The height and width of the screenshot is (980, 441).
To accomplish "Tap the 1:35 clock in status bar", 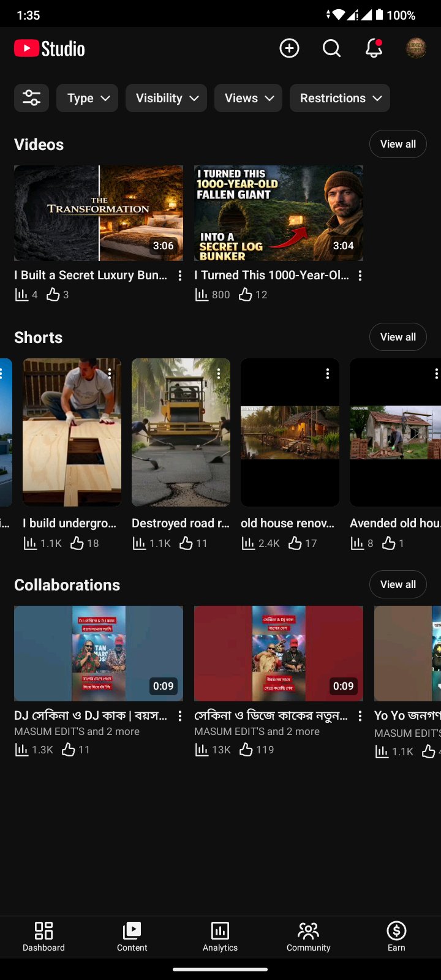I will 28,15.
